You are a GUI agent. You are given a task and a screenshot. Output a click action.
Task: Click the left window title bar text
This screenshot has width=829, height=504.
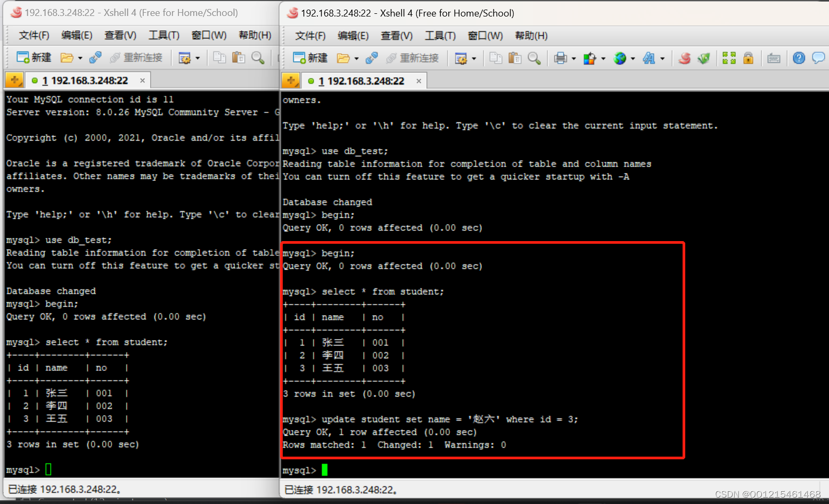131,13
